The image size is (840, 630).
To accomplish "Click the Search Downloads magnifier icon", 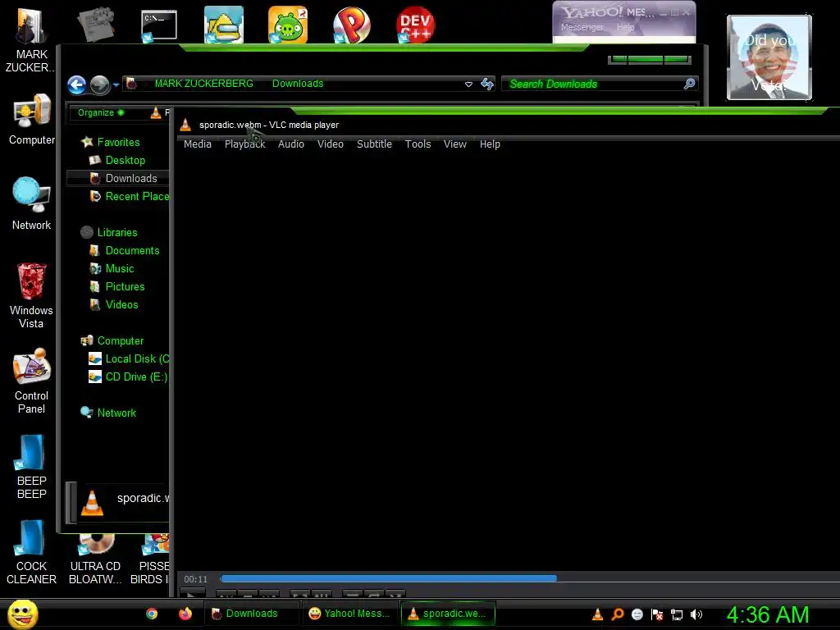I will click(689, 84).
